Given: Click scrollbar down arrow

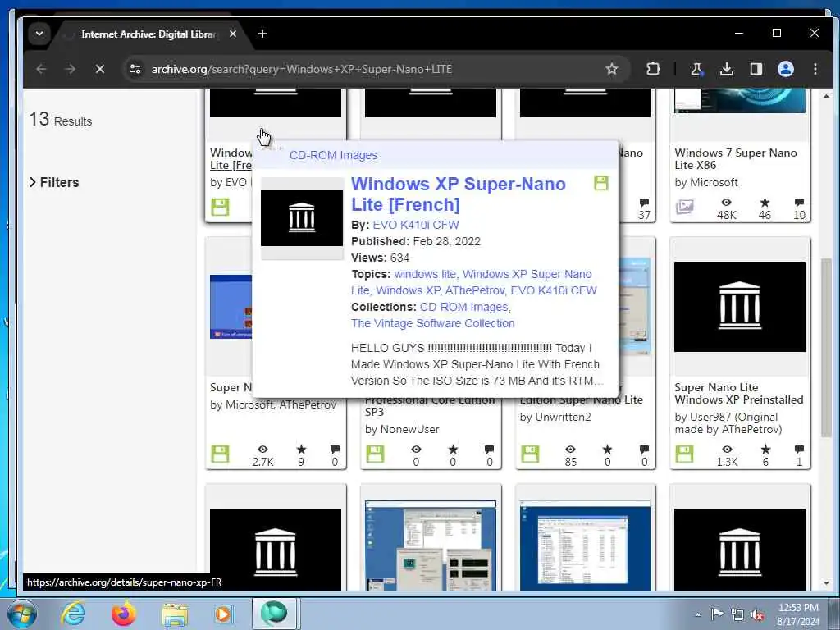Looking at the screenshot, I should click(826, 583).
